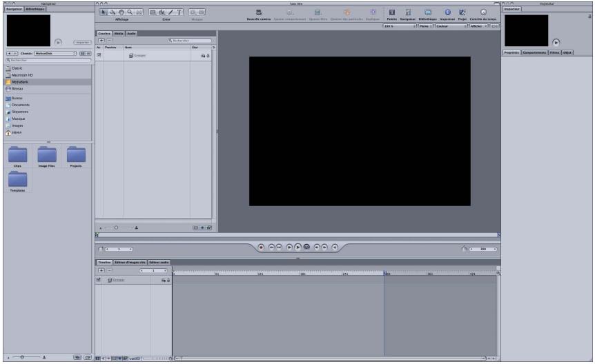595x364 pixels.
Task: Select Documents in Navigateur list
Action: [48, 105]
